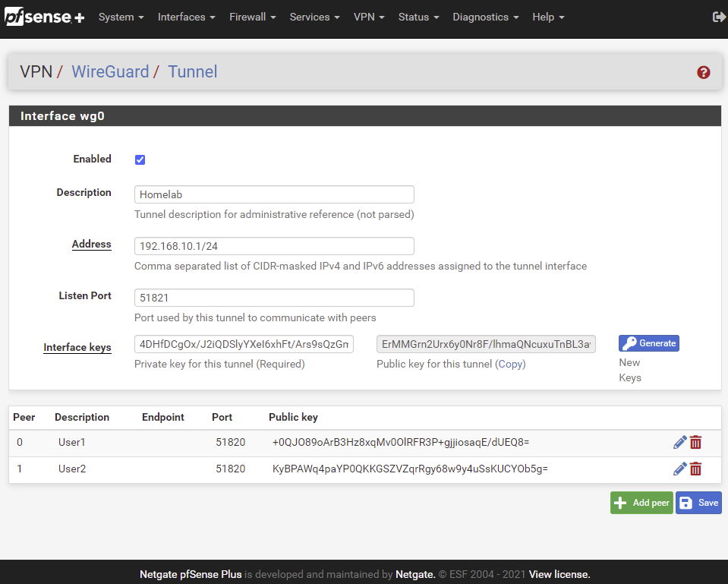This screenshot has width=728, height=584.
Task: Click User2 public key text
Action: click(x=410, y=469)
